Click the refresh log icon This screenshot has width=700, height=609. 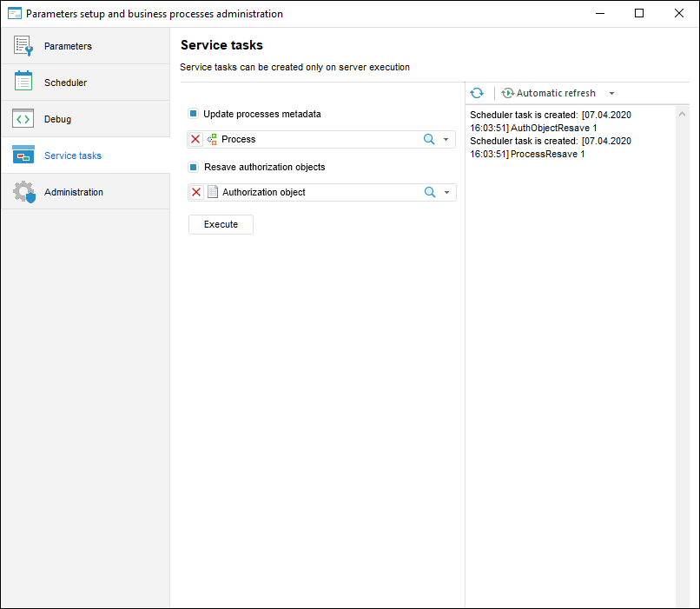click(477, 93)
